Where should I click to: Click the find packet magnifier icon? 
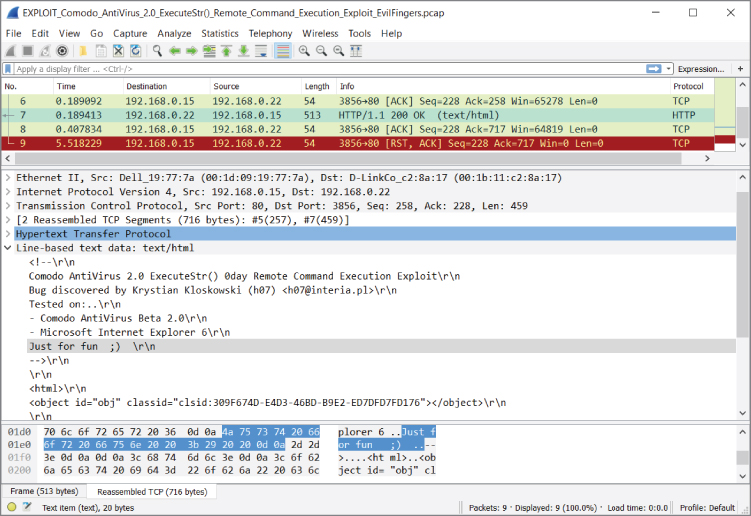[157, 51]
